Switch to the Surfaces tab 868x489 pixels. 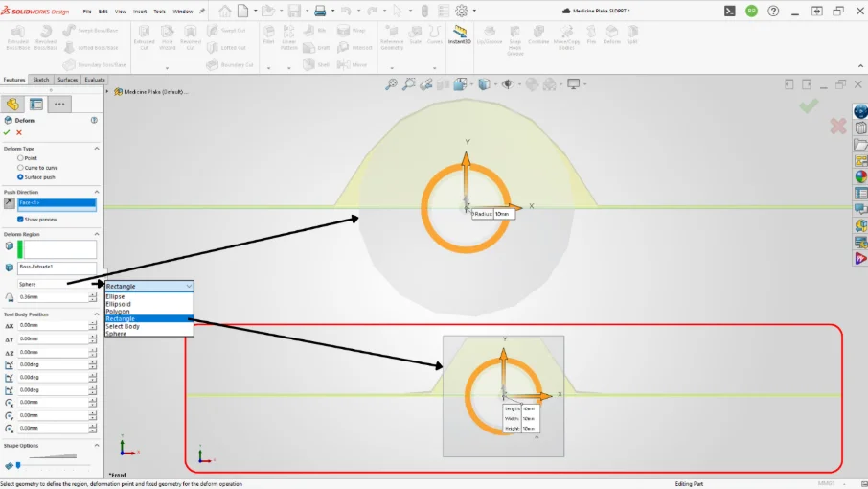tap(67, 80)
